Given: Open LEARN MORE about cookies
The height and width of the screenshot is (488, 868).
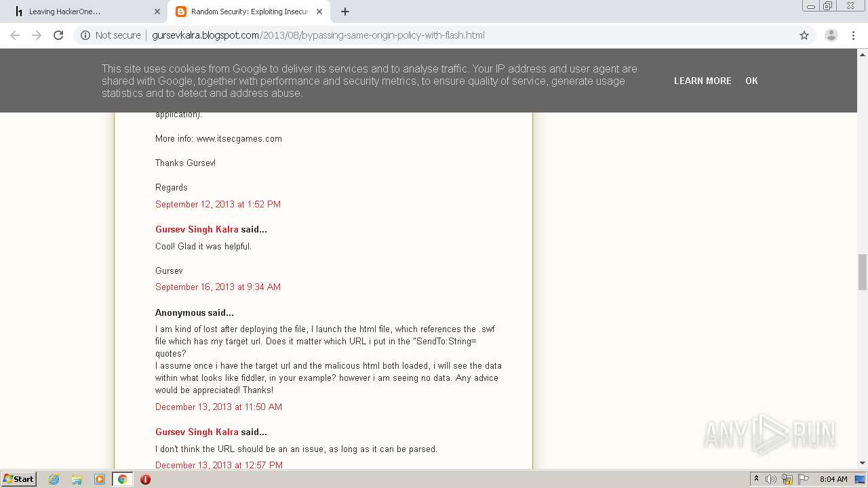Looking at the screenshot, I should (x=703, y=81).
